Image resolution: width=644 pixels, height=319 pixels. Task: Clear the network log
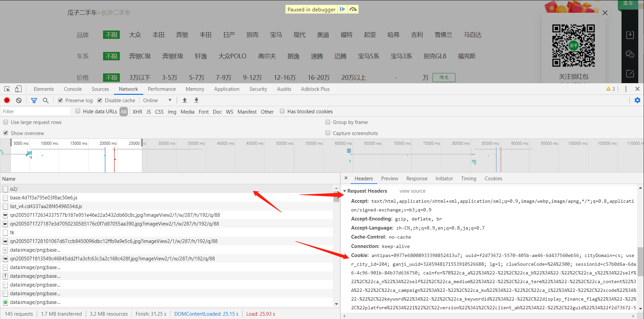coord(19,100)
